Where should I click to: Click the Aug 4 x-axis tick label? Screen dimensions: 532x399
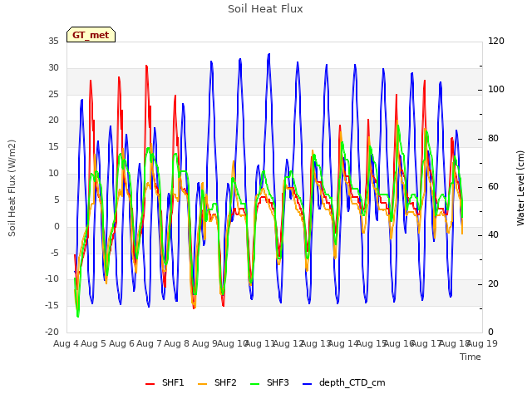coord(66,343)
